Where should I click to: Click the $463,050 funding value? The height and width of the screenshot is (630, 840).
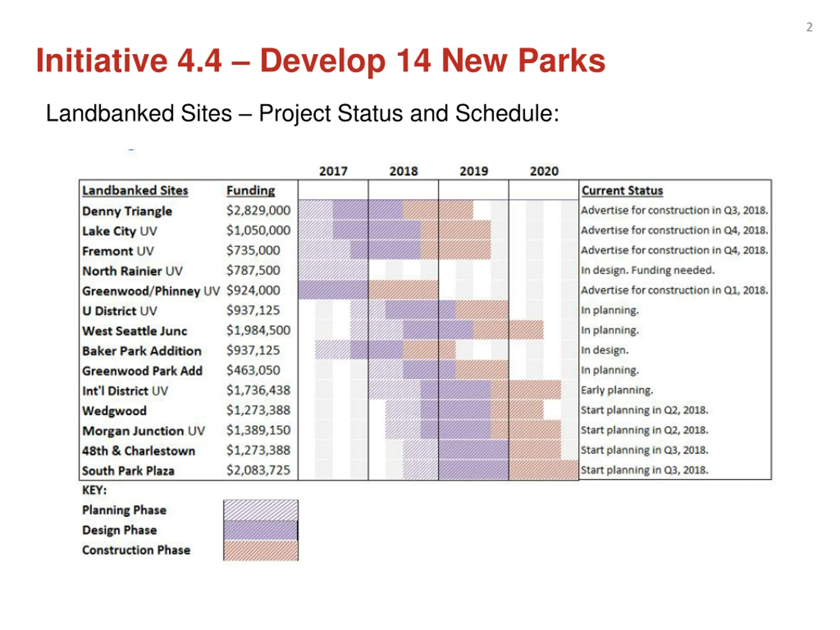(x=253, y=370)
